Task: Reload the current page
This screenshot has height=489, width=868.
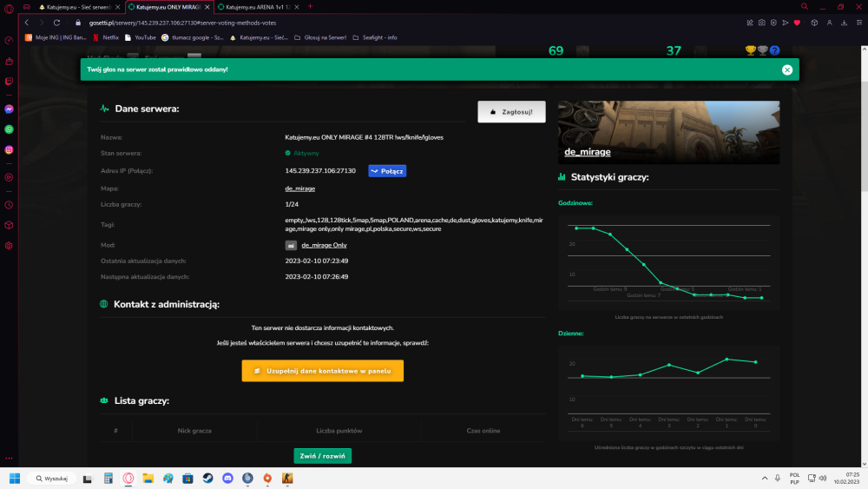Action: [56, 23]
